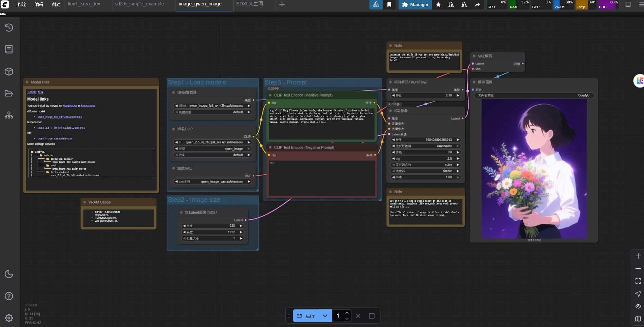Click the star favorites icon
The height and width of the screenshot is (327, 644).
coord(438,4)
